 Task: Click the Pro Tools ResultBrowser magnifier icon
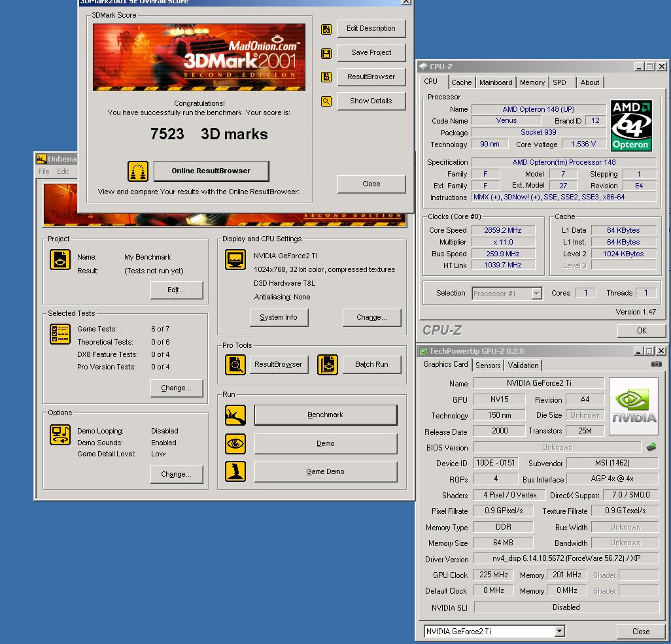point(235,365)
